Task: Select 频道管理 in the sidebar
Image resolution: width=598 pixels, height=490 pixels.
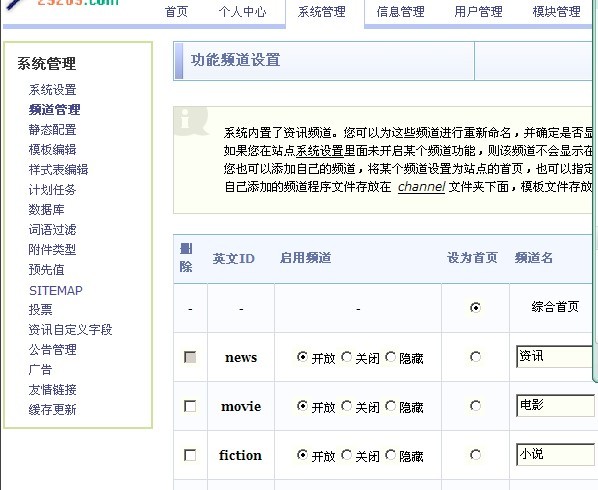Action: [x=54, y=110]
